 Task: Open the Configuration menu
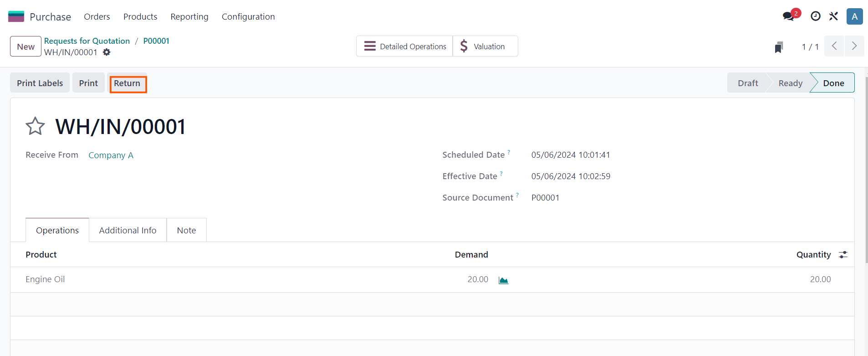248,16
